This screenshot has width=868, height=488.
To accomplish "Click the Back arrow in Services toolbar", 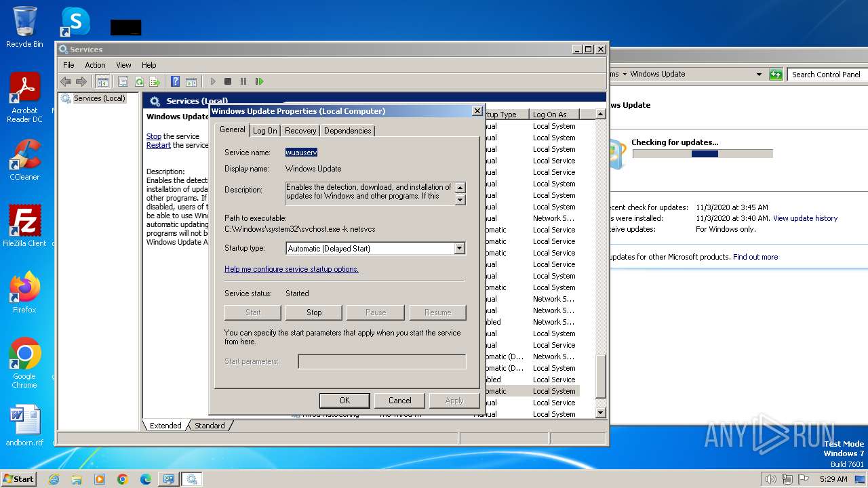I will coord(66,81).
